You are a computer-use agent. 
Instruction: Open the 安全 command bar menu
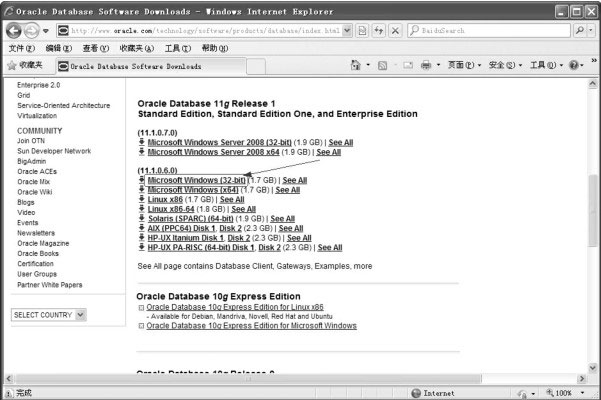(x=505, y=65)
